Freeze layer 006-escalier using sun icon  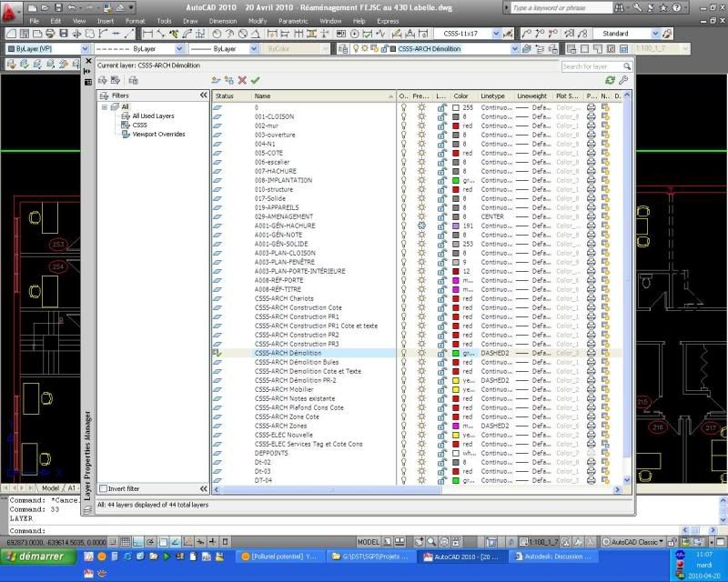[x=421, y=162]
